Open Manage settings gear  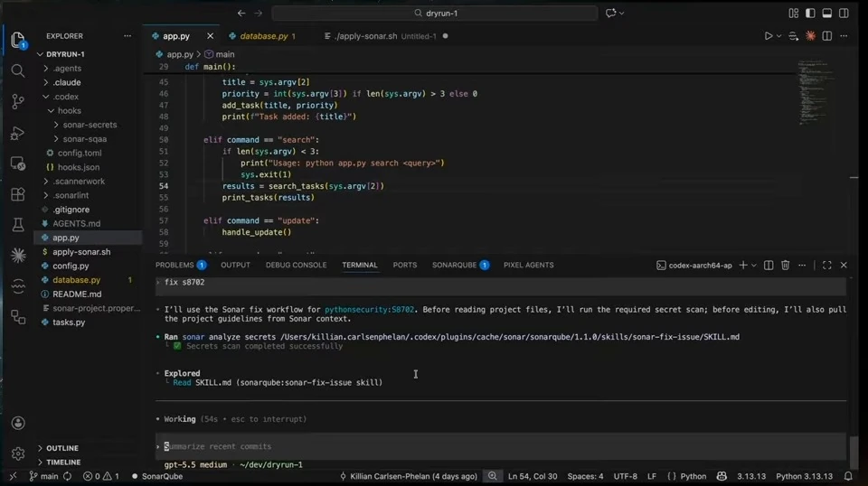pyautogui.click(x=18, y=453)
